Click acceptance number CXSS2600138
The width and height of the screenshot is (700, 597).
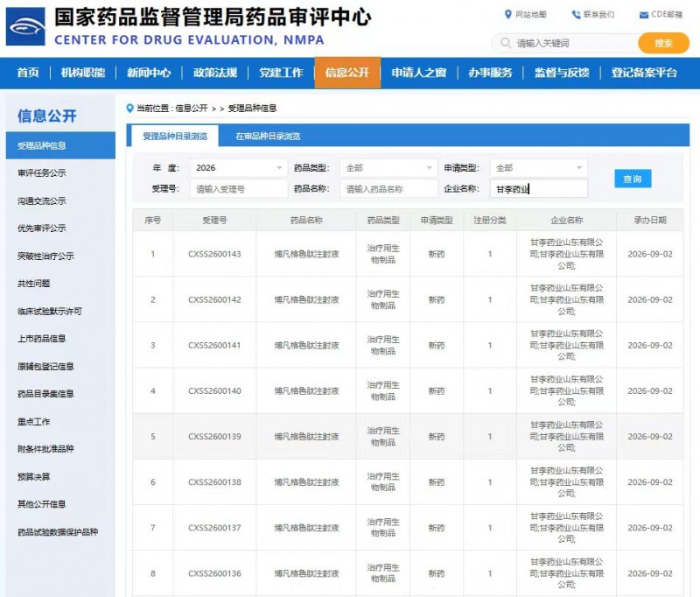click(214, 482)
